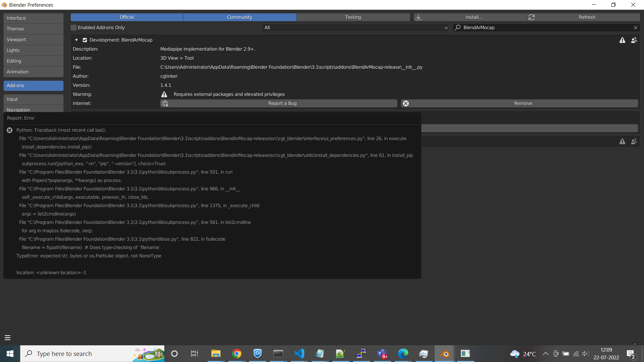Remove the BlendArMocap add-on
The height and width of the screenshot is (362, 644).
(x=523, y=103)
